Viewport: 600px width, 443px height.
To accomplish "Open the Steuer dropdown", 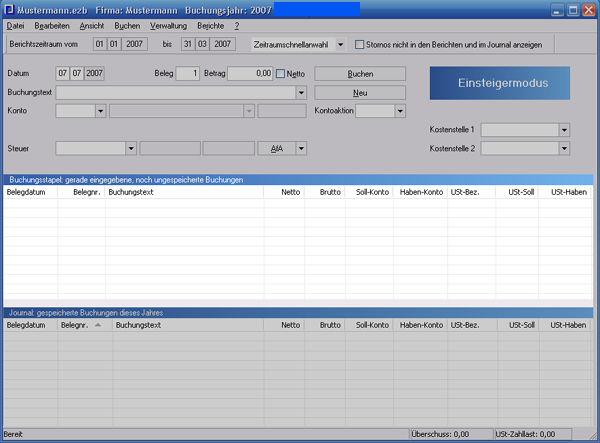I will (x=131, y=148).
